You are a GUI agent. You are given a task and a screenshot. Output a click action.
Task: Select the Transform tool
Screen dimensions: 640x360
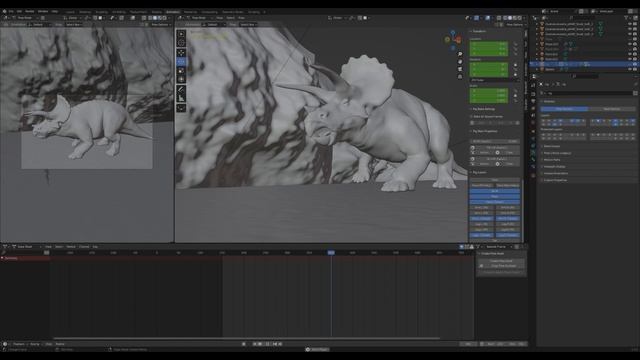click(x=181, y=79)
